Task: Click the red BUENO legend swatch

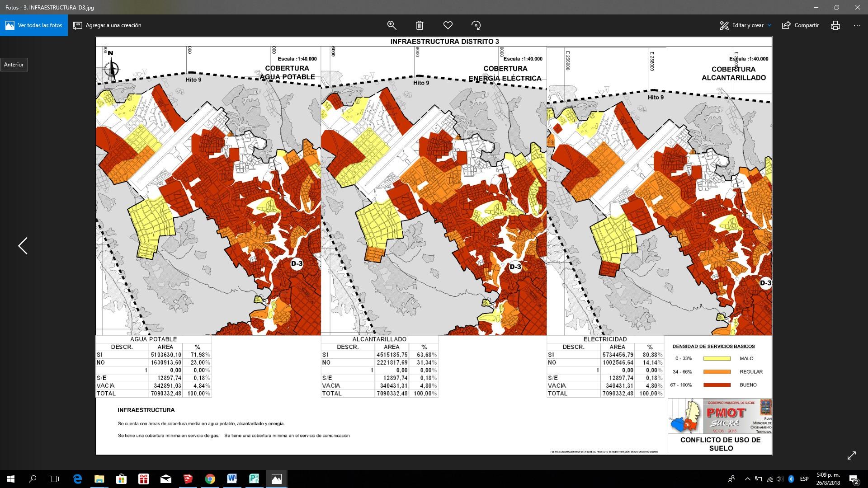Action: click(717, 385)
